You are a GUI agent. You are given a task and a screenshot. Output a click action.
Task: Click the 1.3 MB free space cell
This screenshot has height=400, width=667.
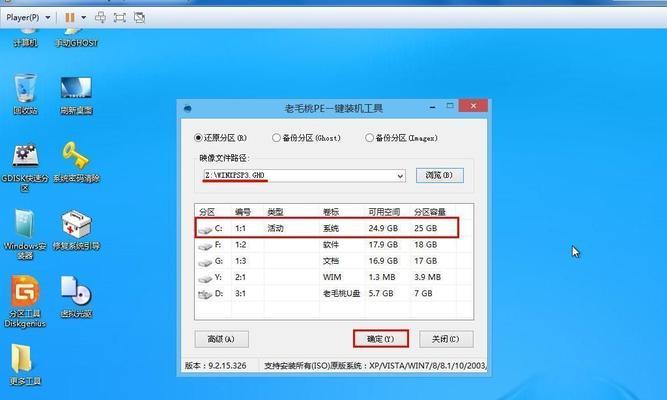pyautogui.click(x=382, y=277)
